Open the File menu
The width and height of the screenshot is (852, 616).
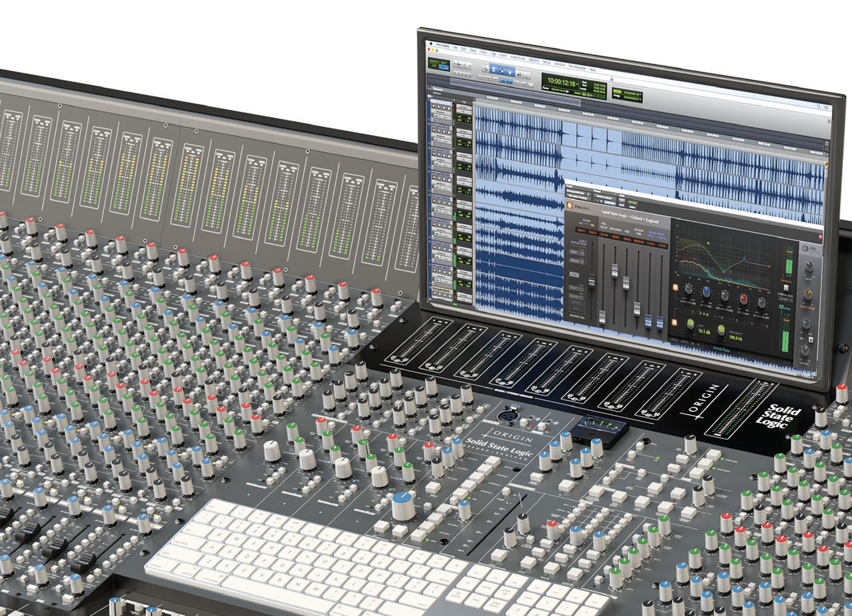(455, 47)
